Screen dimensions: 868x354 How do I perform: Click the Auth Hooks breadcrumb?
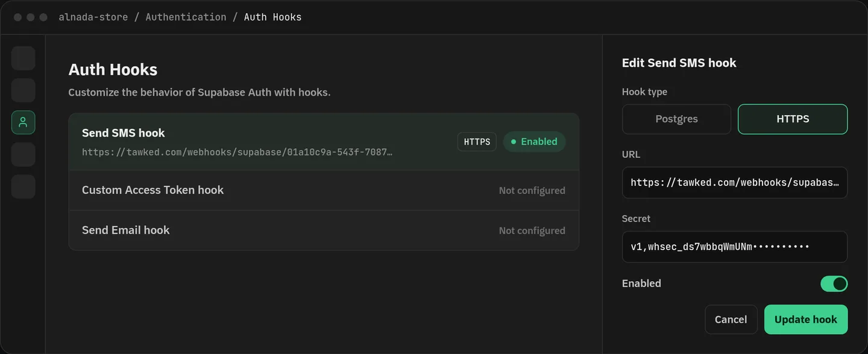(272, 17)
